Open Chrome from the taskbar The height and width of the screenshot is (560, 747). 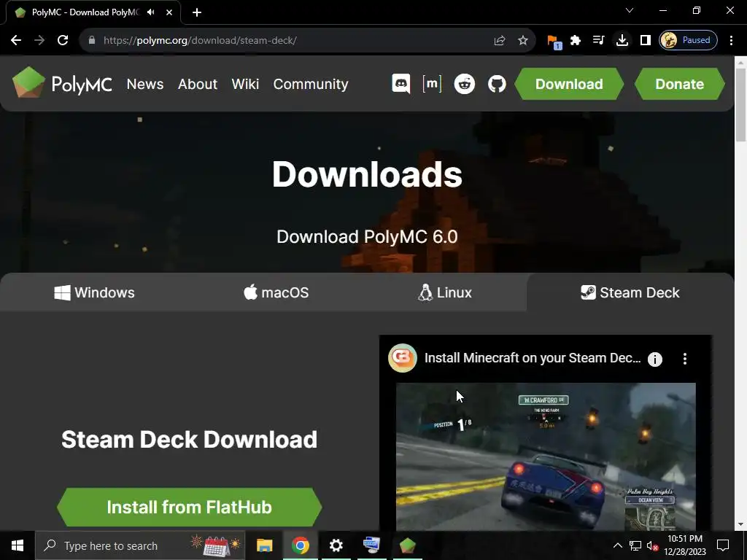click(x=300, y=545)
